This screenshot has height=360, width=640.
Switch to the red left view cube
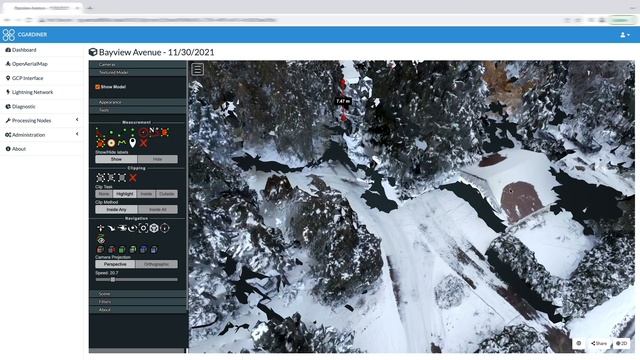coord(100,249)
